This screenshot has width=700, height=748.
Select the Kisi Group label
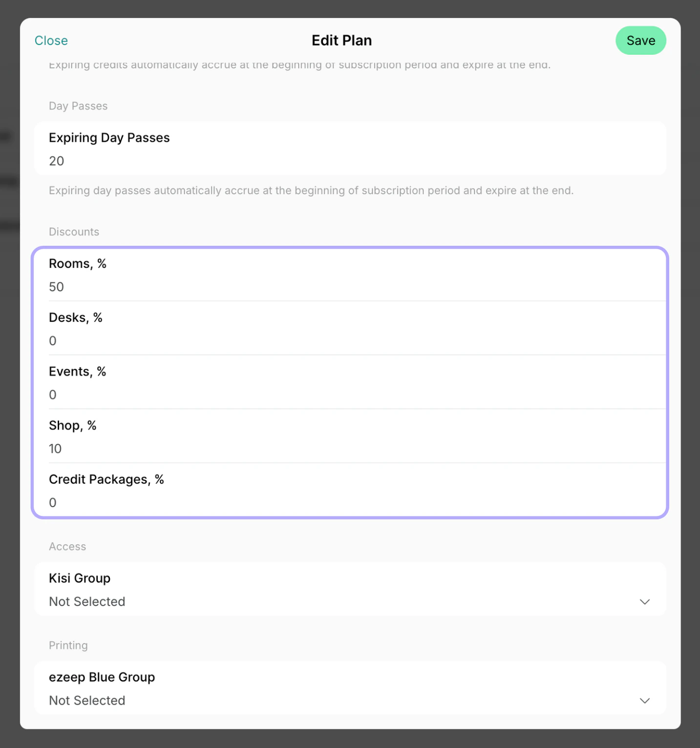pos(80,578)
